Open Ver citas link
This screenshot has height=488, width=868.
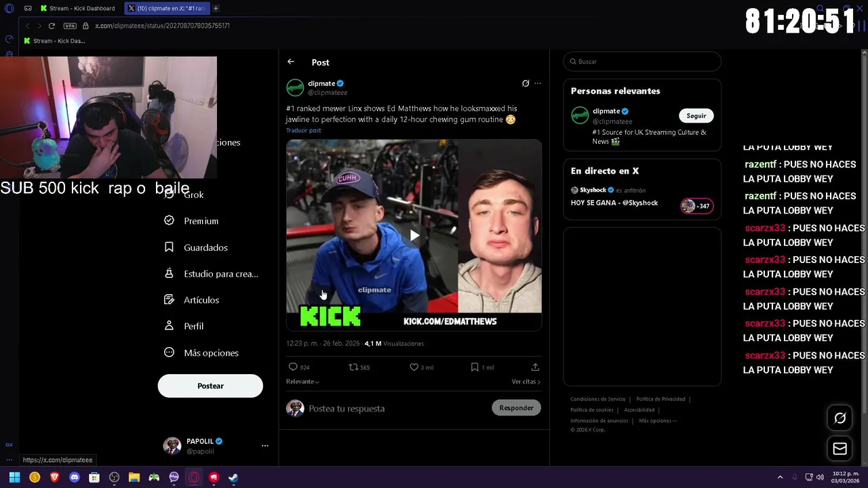[x=526, y=382]
